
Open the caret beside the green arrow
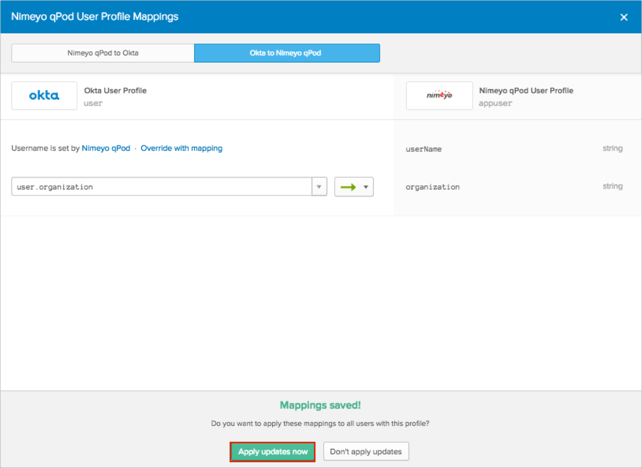click(366, 187)
